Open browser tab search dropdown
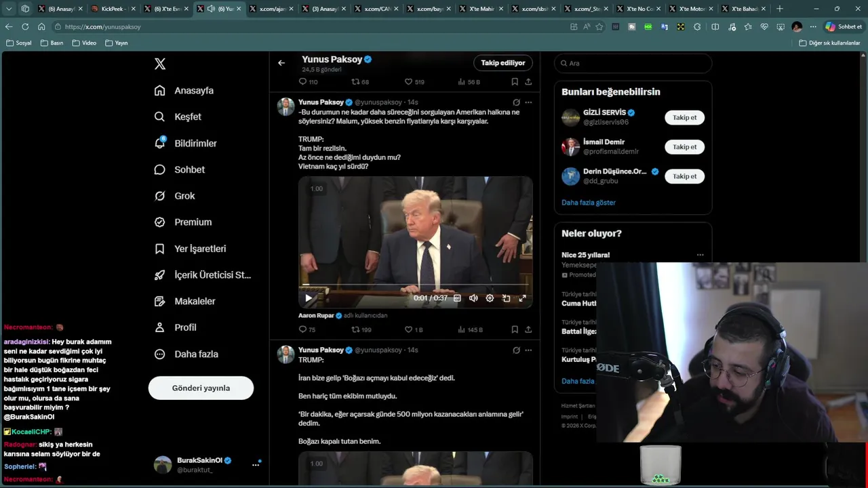 [9, 9]
